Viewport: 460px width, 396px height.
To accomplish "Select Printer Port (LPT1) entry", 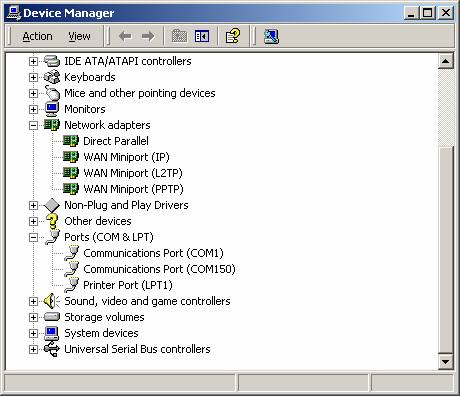I will 128,285.
